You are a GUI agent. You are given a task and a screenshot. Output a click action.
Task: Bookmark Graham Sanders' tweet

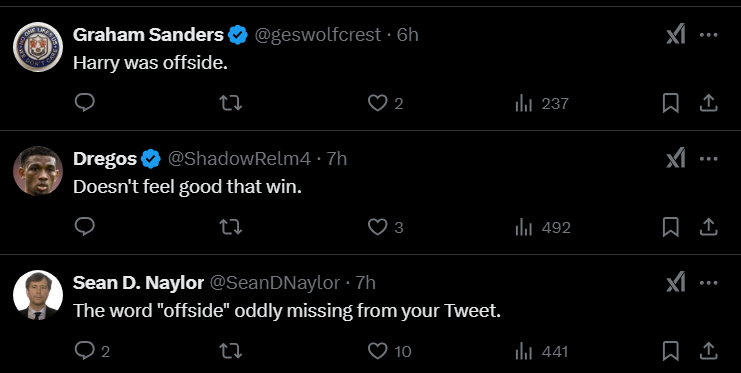coord(670,103)
